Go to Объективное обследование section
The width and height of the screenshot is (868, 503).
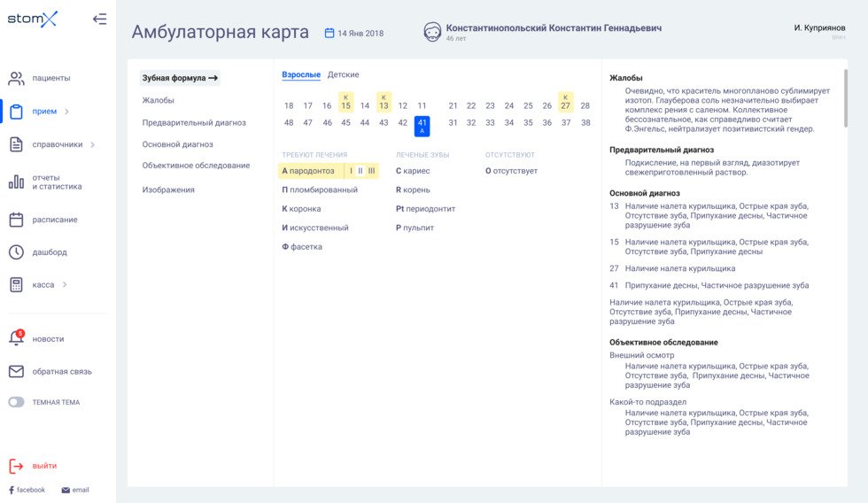coord(196,166)
